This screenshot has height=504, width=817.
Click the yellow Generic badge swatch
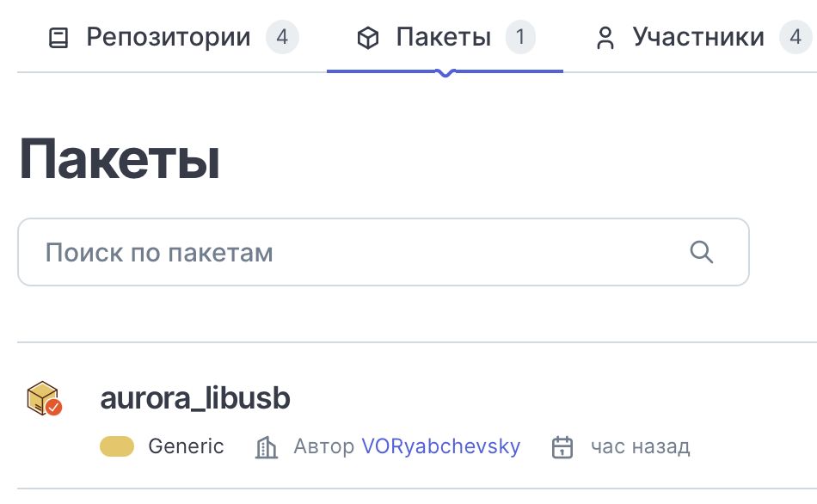[x=118, y=446]
